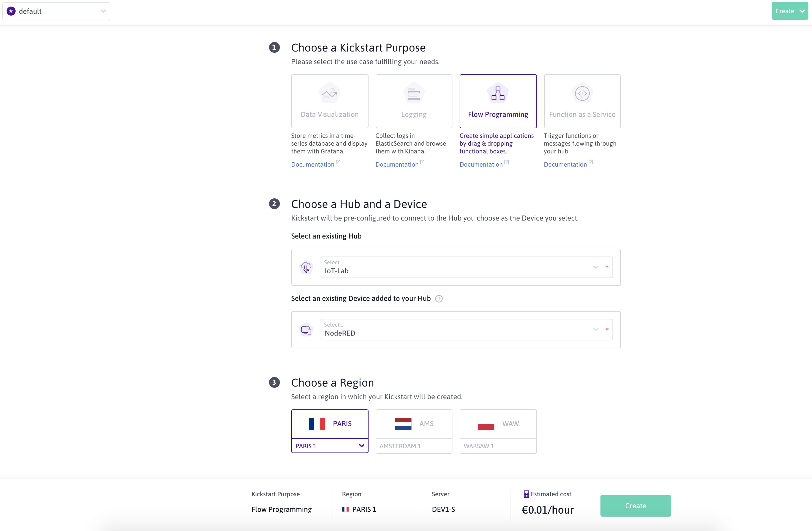Viewport: 812px width, 531px height.
Task: Click the bottom Create button
Action: [x=635, y=506]
